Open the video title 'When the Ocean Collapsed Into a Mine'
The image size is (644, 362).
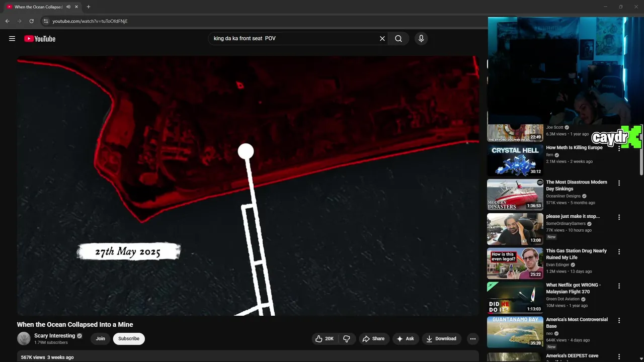75,325
